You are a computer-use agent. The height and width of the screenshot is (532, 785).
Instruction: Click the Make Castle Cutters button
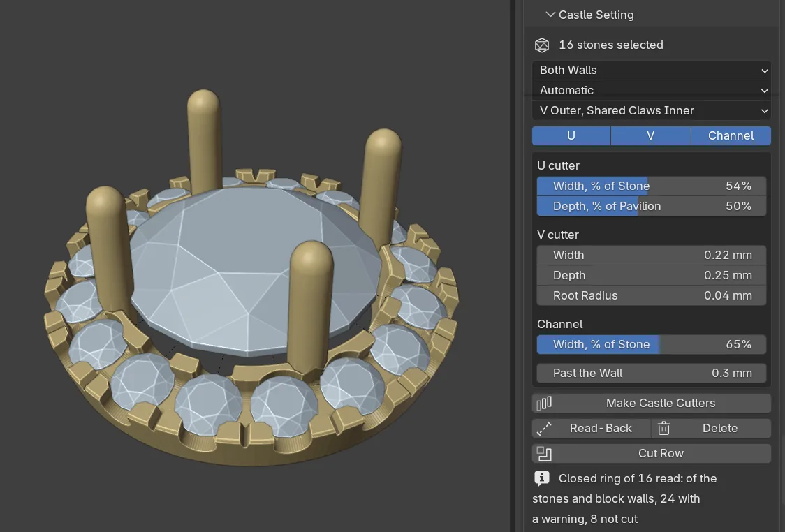pos(652,403)
